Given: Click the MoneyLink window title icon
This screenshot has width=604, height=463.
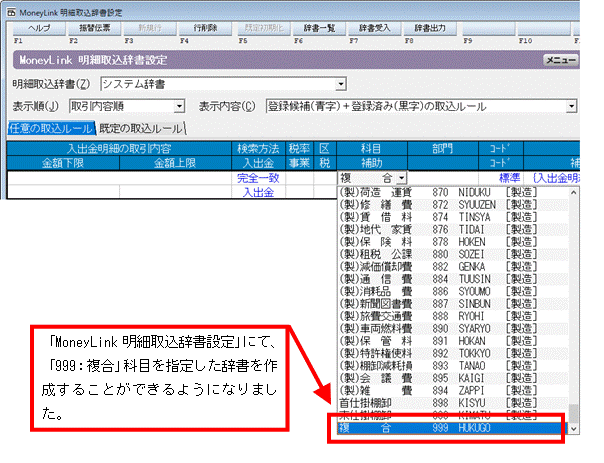Looking at the screenshot, I should pyautogui.click(x=11, y=12).
